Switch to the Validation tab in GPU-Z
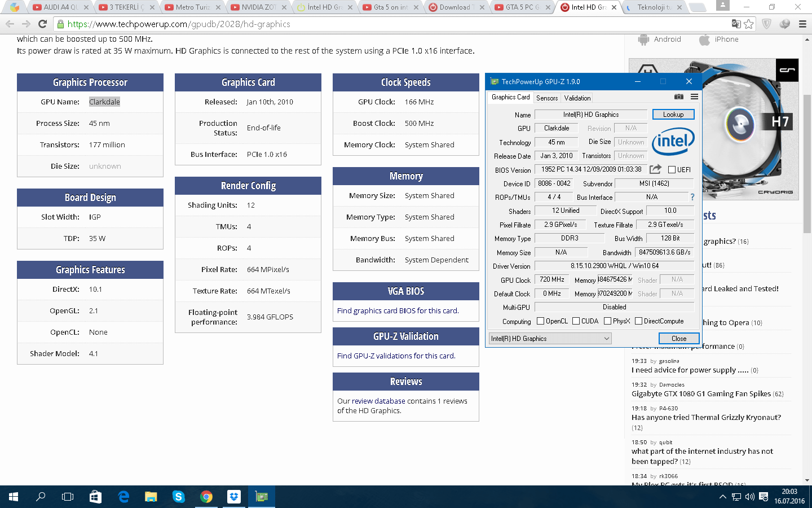Image resolution: width=812 pixels, height=508 pixels. [577, 98]
